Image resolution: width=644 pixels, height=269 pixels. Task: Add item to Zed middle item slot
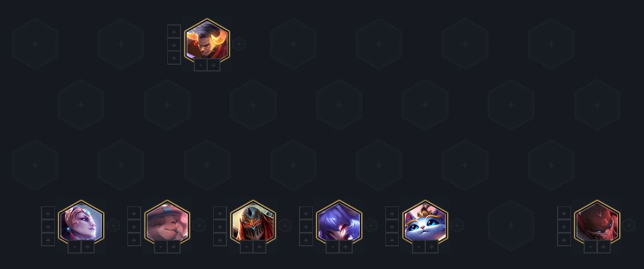coord(220,226)
